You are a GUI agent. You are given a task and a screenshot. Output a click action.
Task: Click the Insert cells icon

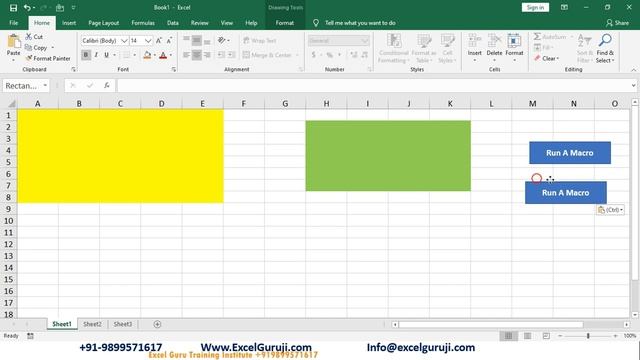(x=474, y=41)
